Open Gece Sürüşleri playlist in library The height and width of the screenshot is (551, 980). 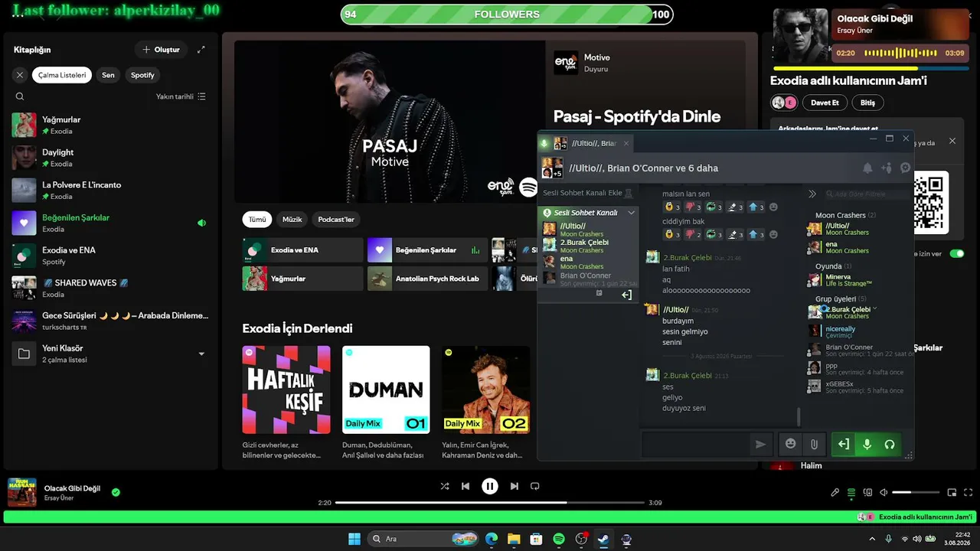tap(110, 321)
